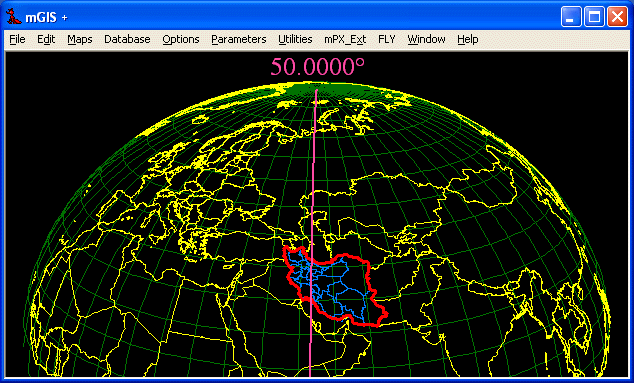Click the mGIS app icon in title bar
Screen dimensions: 634x383
coord(14,17)
